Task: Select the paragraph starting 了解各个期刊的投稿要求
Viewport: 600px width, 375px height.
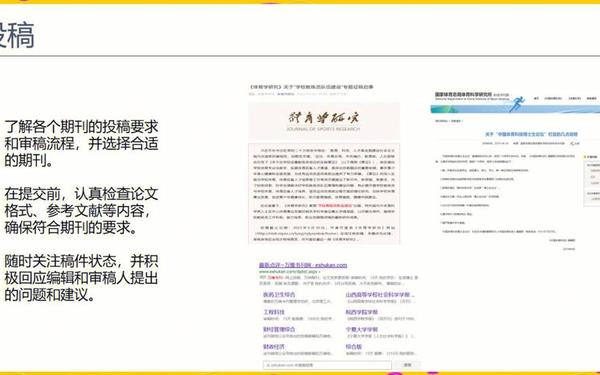Action: pyautogui.click(x=81, y=143)
